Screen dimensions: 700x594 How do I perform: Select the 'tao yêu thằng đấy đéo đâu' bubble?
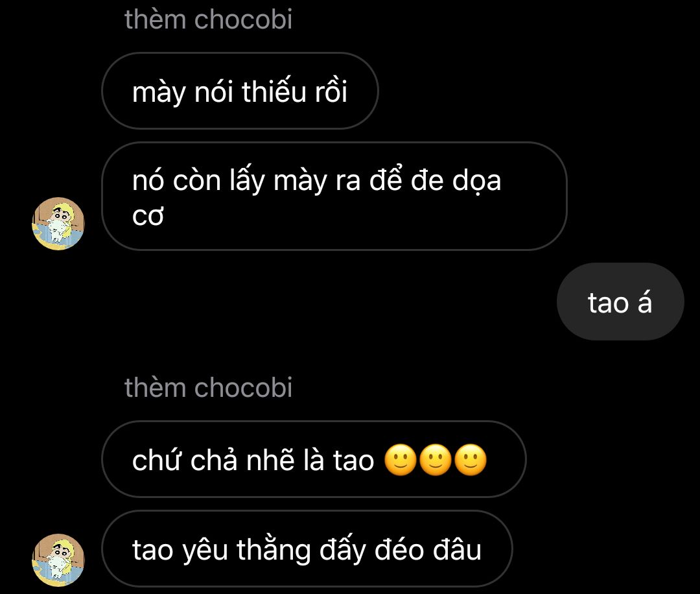307,549
